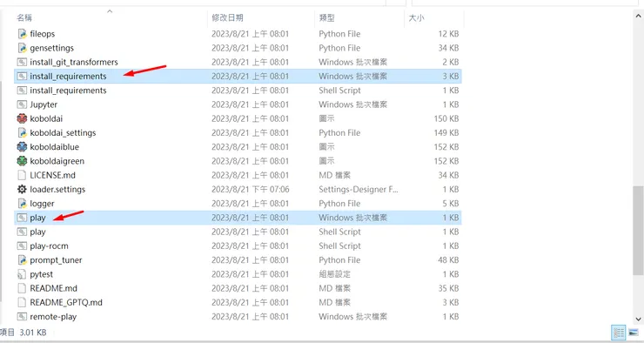Screen dimensions: 644x343
Task: Click the koboldai_settings Python file icon
Action: pyautogui.click(x=22, y=132)
